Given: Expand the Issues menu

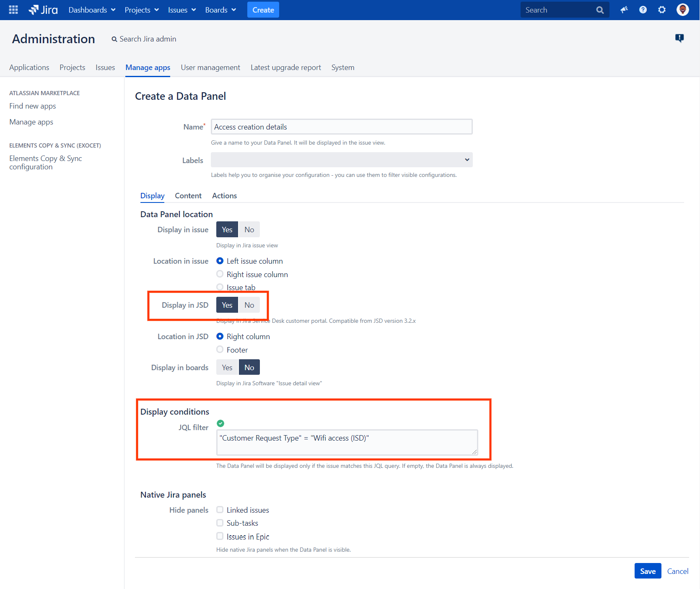Looking at the screenshot, I should 181,10.
